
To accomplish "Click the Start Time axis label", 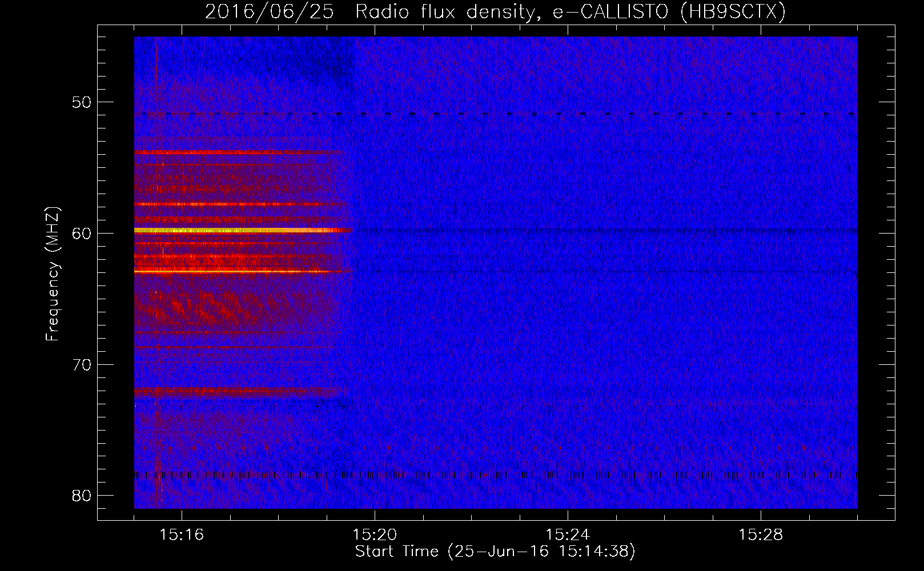I will pos(495,552).
